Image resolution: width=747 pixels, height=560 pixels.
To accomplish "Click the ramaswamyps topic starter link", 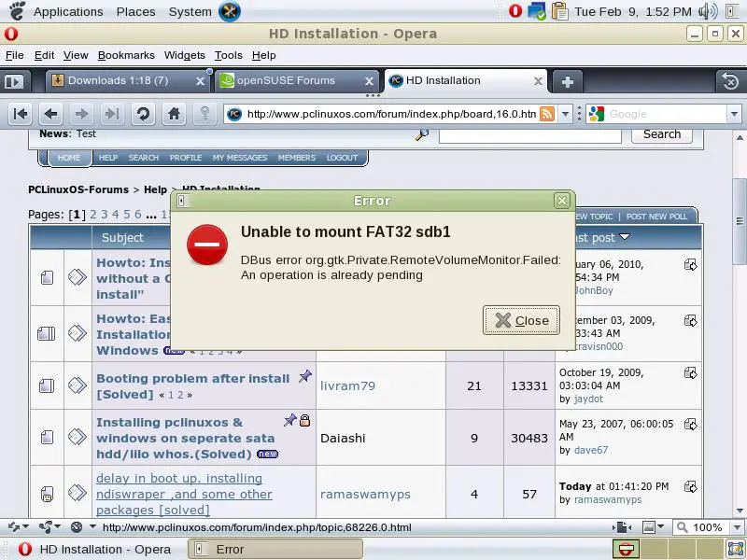I will coord(365,495).
